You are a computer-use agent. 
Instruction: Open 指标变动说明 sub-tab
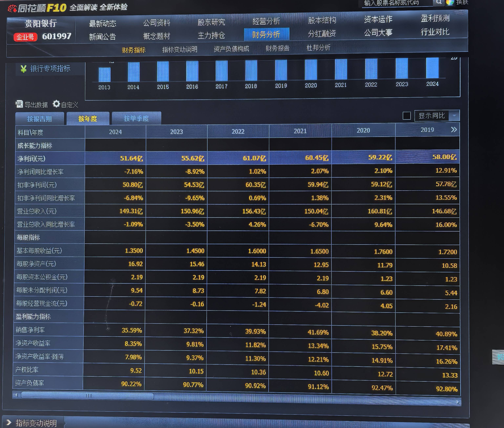[180, 49]
